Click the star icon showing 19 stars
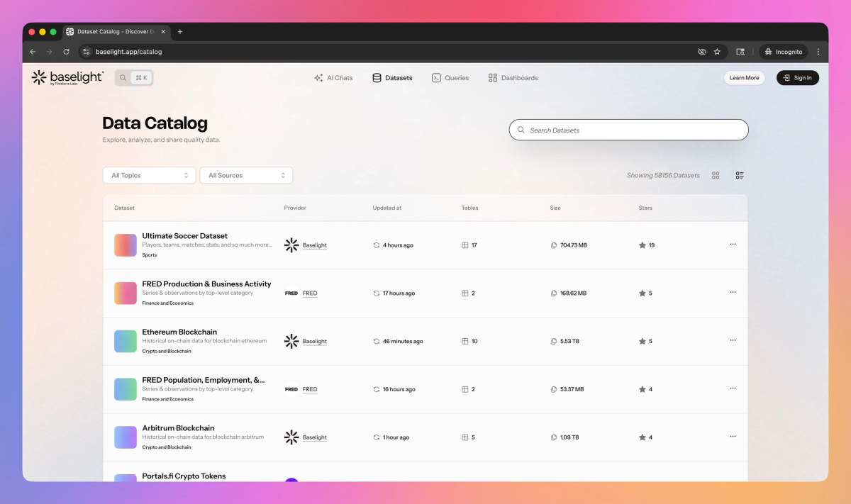This screenshot has width=851, height=504. pos(643,245)
